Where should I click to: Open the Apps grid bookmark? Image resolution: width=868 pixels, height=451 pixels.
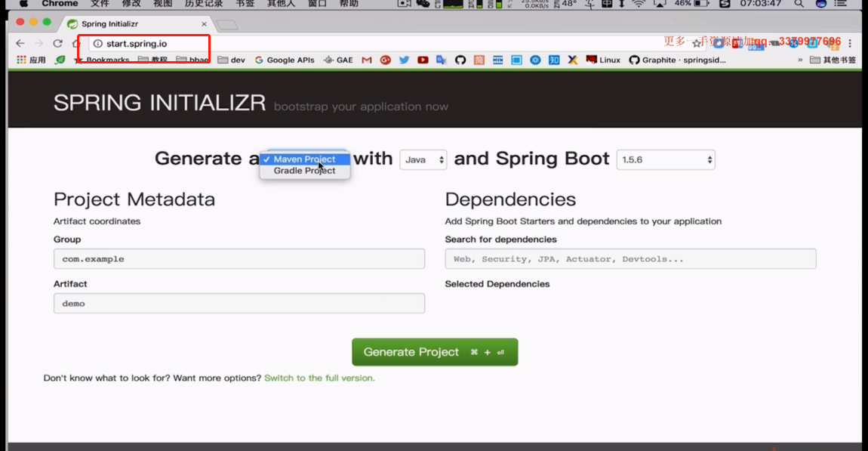pos(32,60)
